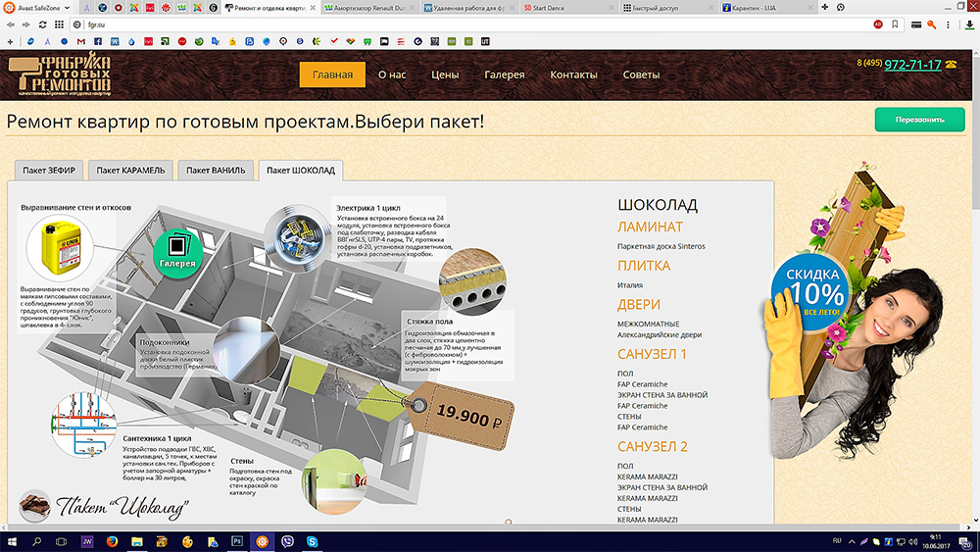Open Photoshop from the taskbar

(x=236, y=540)
